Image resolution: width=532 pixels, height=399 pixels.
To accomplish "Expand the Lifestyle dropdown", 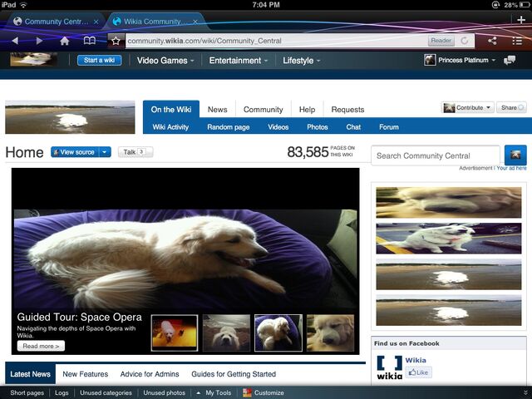I will click(301, 61).
